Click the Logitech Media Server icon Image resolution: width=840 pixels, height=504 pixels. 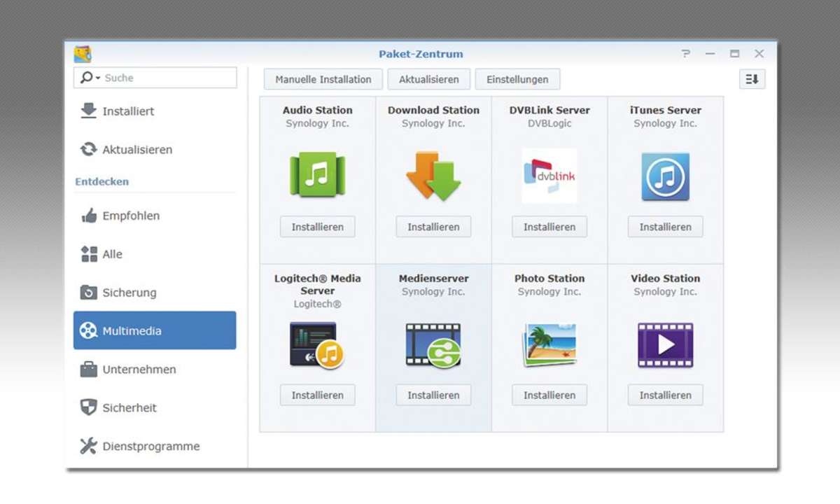317,345
